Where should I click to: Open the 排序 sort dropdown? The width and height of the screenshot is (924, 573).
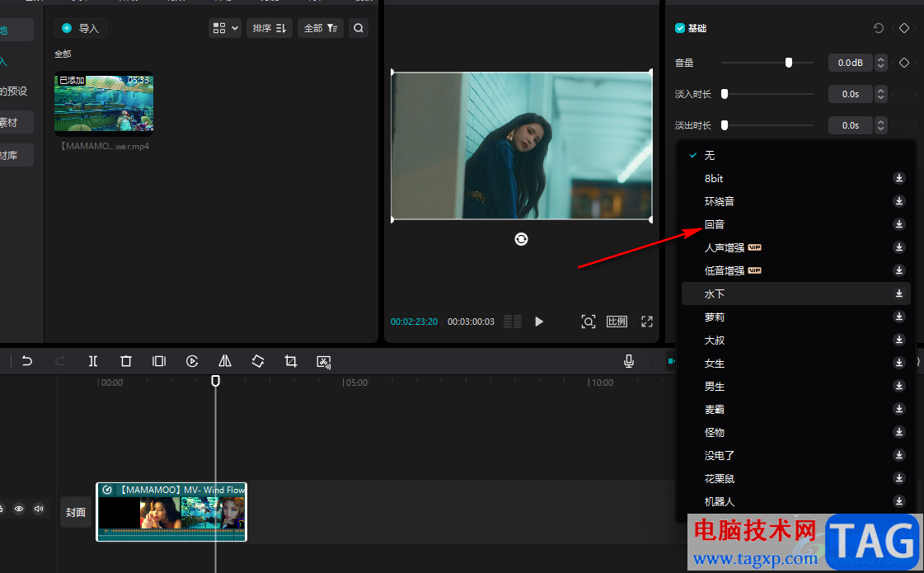pos(270,28)
